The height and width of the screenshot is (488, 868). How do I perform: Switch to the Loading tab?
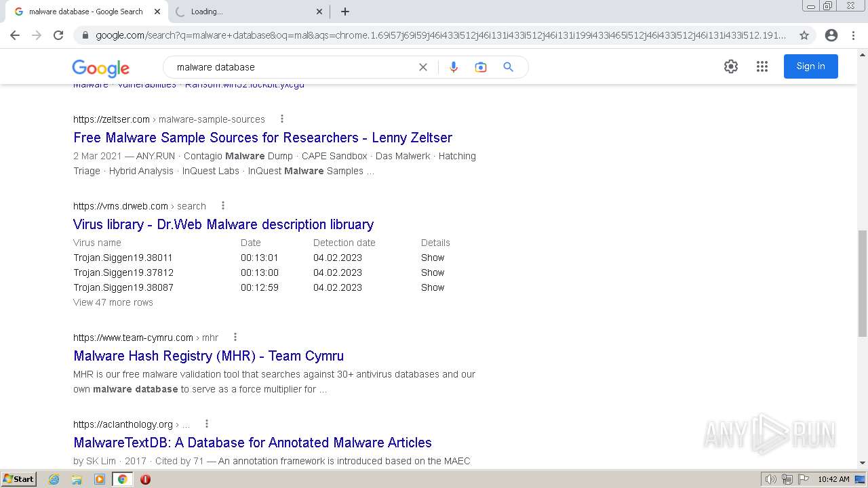click(x=248, y=12)
